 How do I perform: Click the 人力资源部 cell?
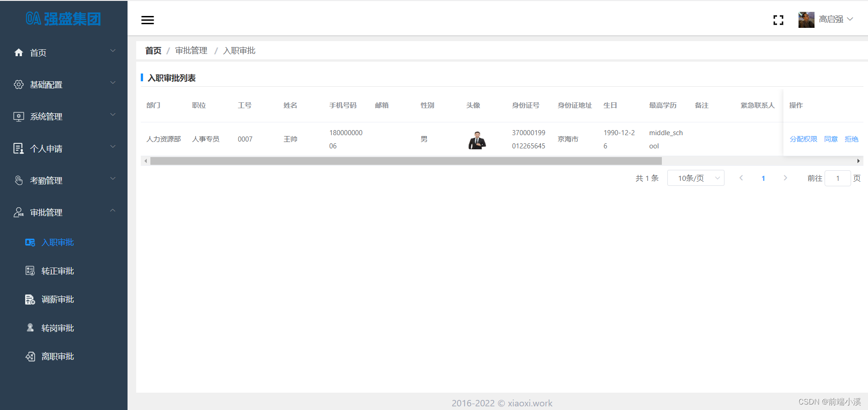coord(164,139)
